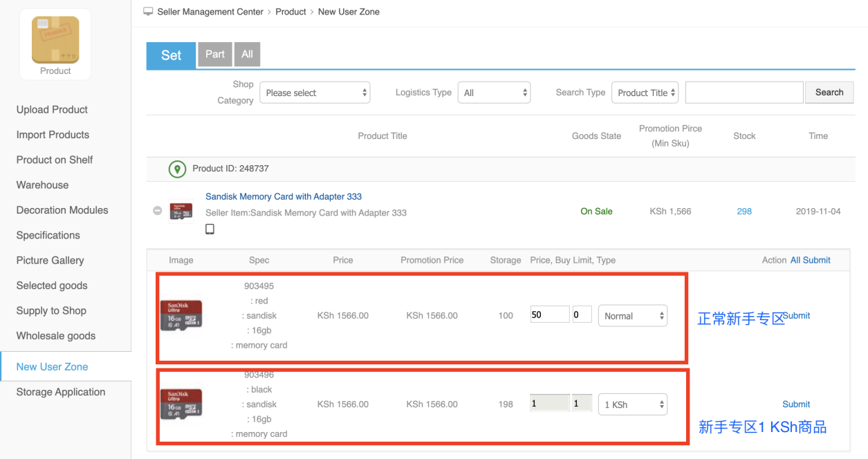Click the monitor icon before Seller Management Center

coord(148,12)
